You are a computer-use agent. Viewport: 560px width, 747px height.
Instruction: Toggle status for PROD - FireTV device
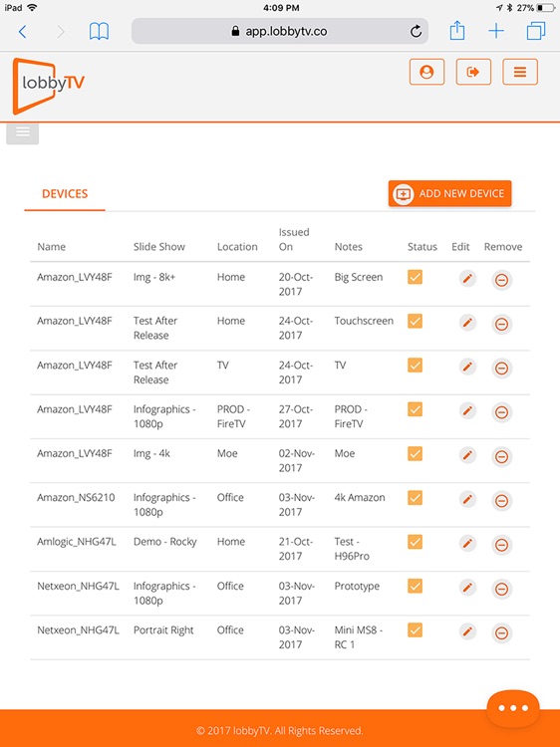(x=416, y=409)
